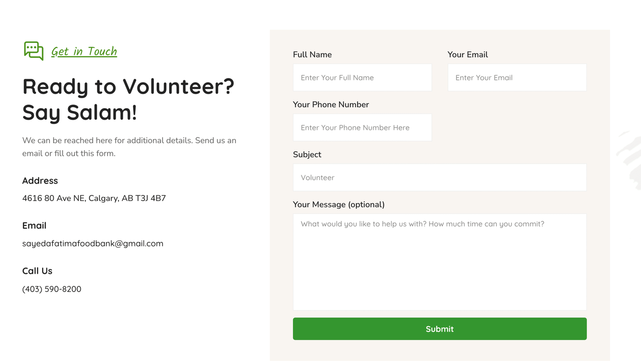The image size is (641, 364).
Task: Click the Your Phone Number label
Action: 331,105
